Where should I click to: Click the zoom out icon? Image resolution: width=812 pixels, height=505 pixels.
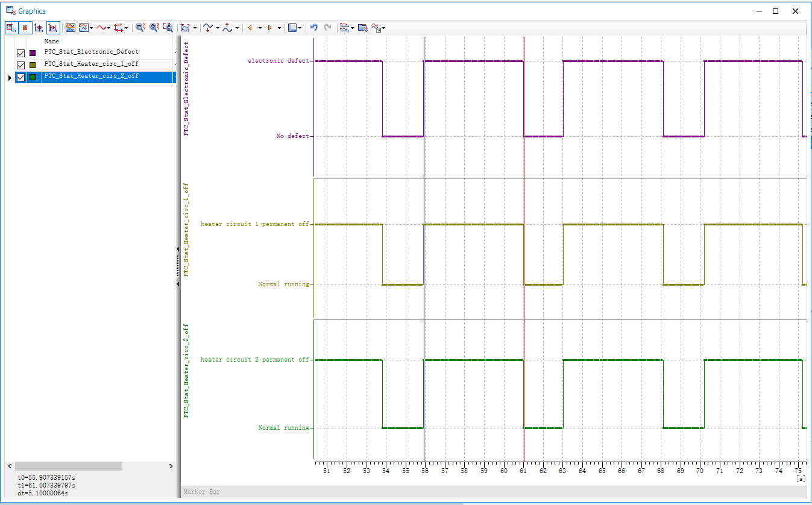tap(140, 27)
